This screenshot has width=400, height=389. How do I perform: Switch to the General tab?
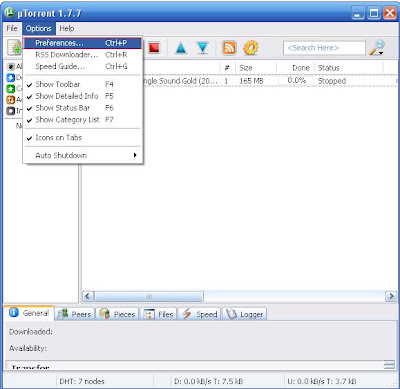[x=29, y=313]
